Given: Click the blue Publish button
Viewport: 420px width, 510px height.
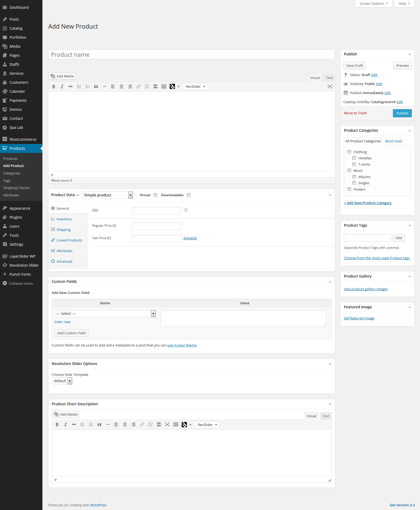Looking at the screenshot, I should point(402,113).
